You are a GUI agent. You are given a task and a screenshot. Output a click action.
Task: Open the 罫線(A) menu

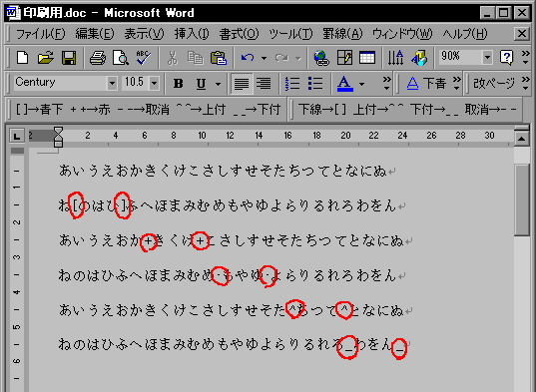pos(342,34)
